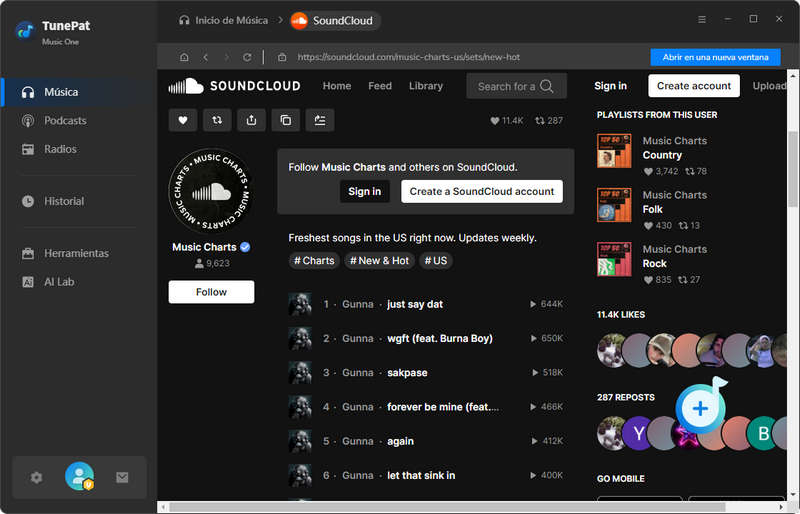Click the 287 reposts counter
800x514 pixels.
(x=549, y=121)
